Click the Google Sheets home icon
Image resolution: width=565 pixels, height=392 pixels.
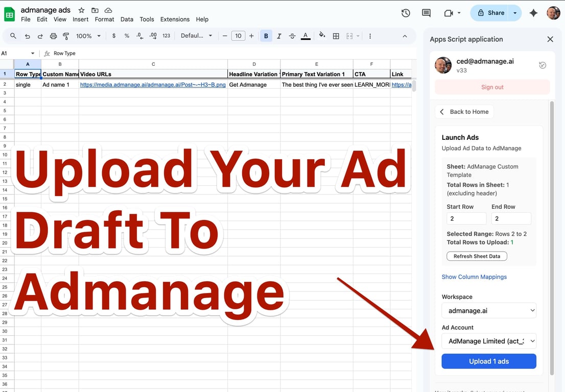pyautogui.click(x=9, y=14)
